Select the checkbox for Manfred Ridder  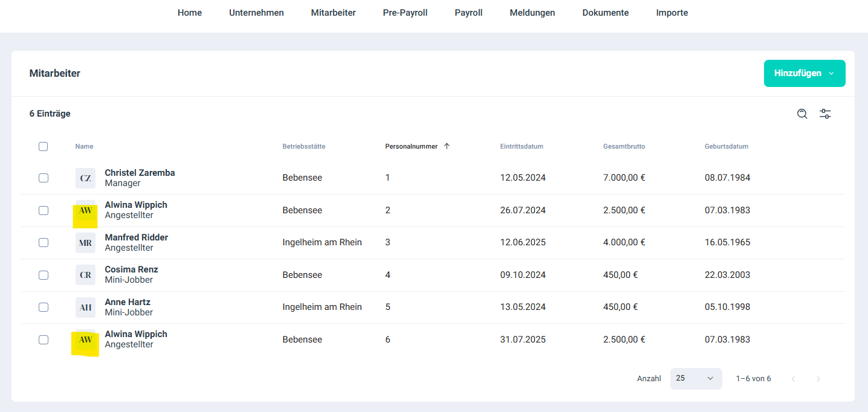(x=43, y=243)
